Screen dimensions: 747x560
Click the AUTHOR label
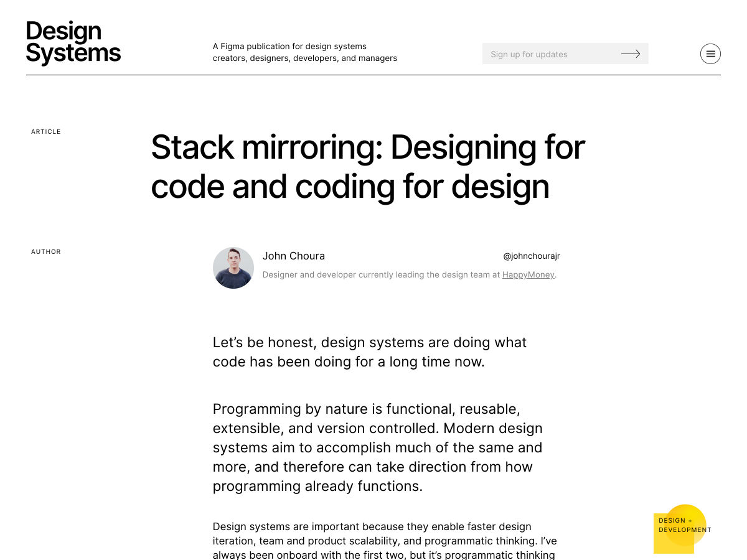pyautogui.click(x=46, y=252)
